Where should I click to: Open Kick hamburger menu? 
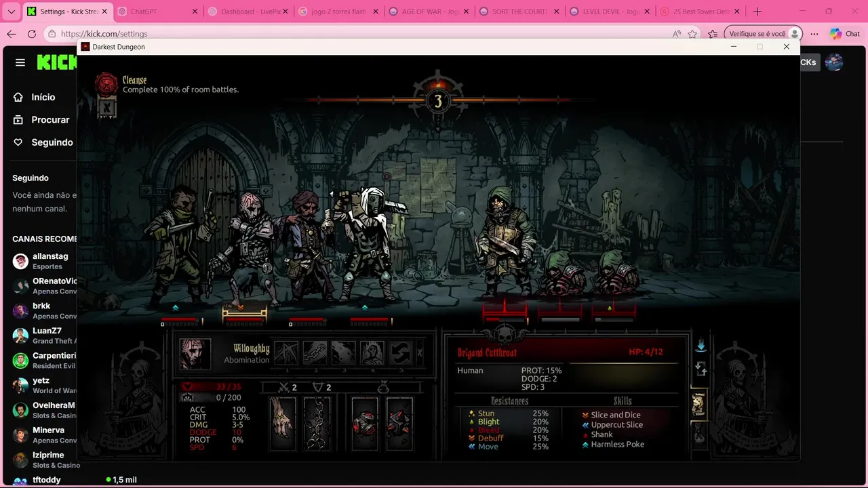(x=20, y=62)
